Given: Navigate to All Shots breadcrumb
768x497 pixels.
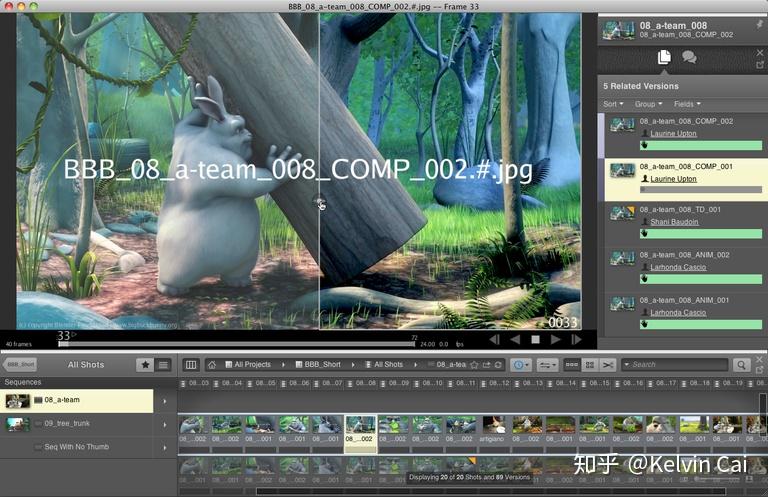Looking at the screenshot, I should [384, 365].
